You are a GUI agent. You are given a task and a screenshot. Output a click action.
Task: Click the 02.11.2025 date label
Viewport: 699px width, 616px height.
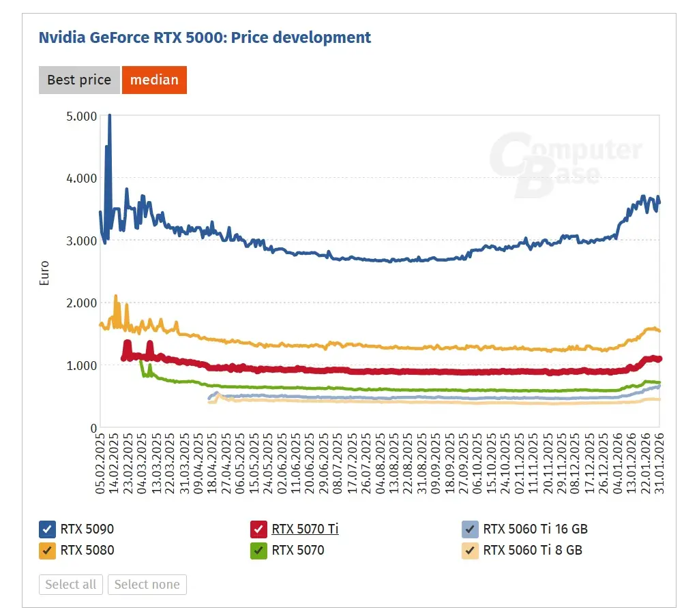pyautogui.click(x=520, y=463)
